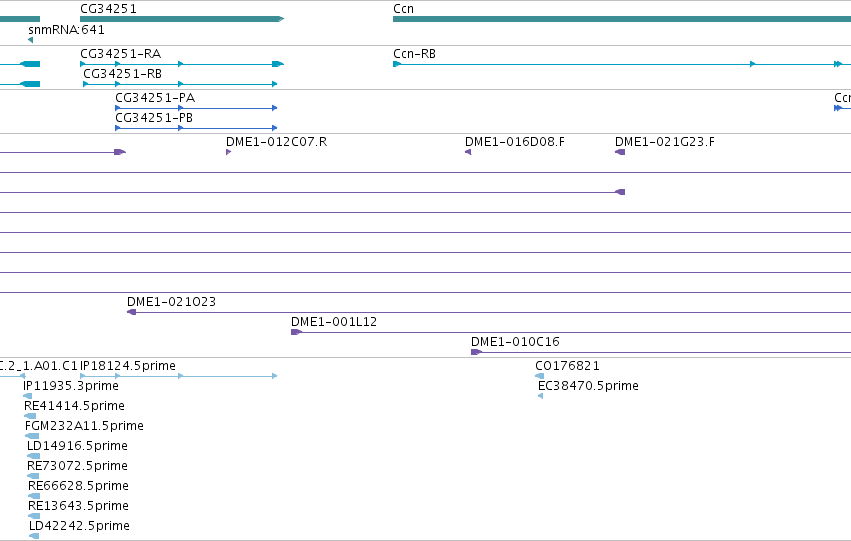Click the DME1-012C07.R arrow glyph
This screenshot has width=851, height=541.
tap(228, 152)
